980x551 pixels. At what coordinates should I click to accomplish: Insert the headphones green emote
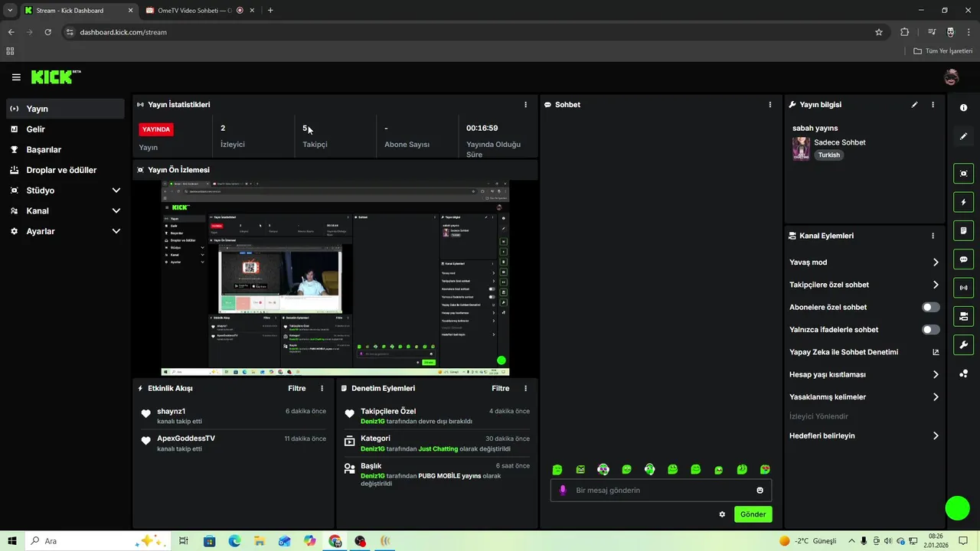tap(649, 470)
